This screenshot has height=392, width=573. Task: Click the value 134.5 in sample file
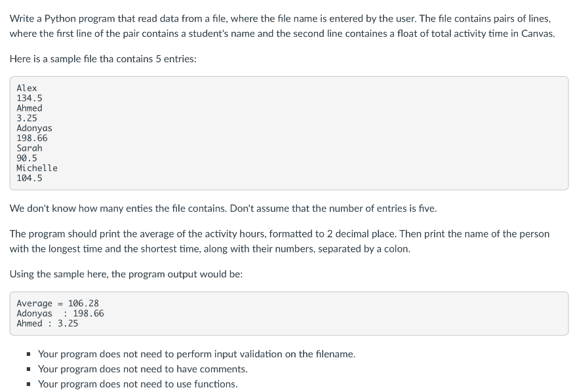pyautogui.click(x=30, y=98)
